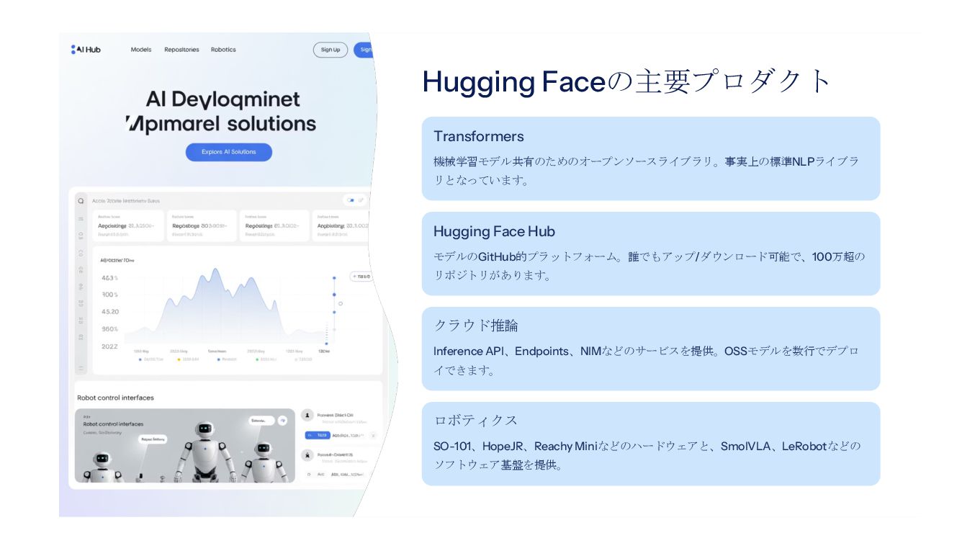Click the yellow legend dot below the chart

(x=179, y=359)
